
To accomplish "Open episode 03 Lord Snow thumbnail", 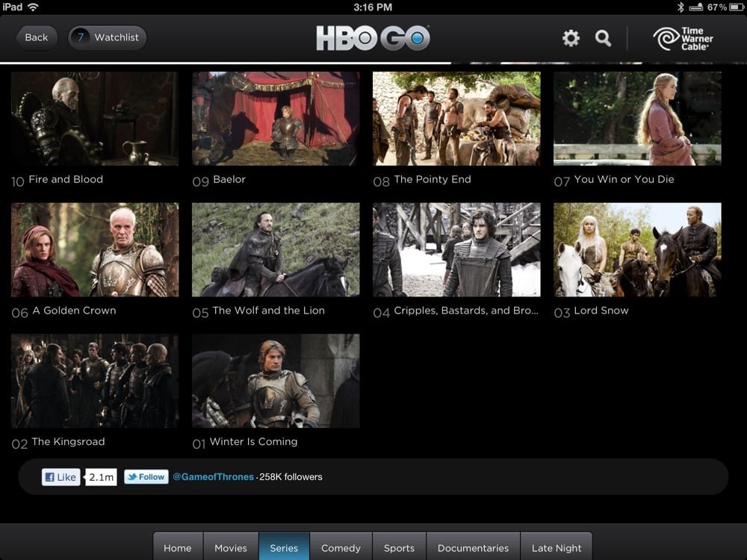I will (637, 249).
